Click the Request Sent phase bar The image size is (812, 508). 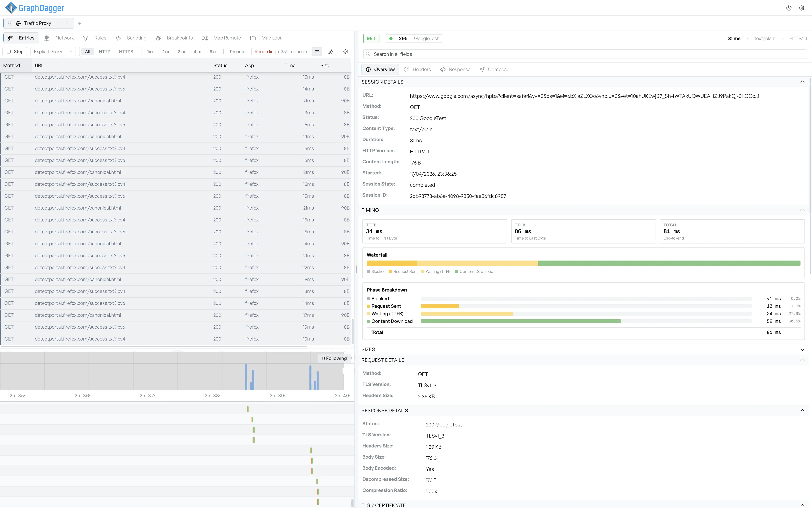tap(440, 306)
